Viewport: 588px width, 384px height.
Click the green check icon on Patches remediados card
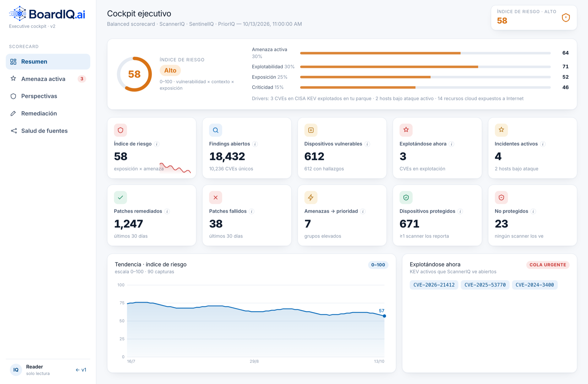click(120, 198)
